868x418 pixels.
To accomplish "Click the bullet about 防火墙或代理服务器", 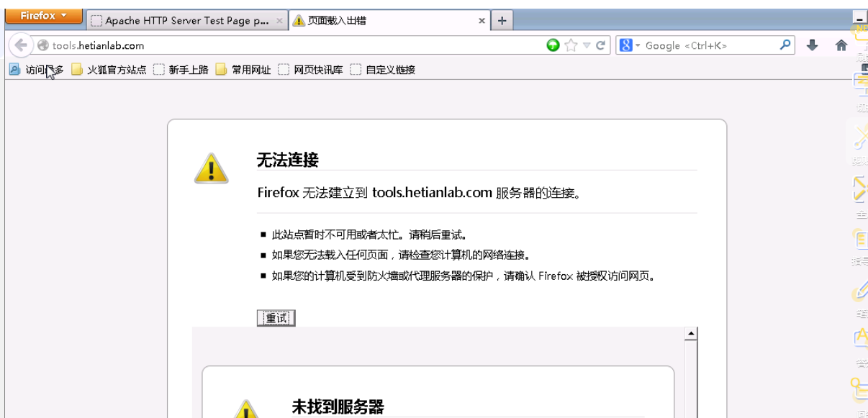I will tap(464, 276).
